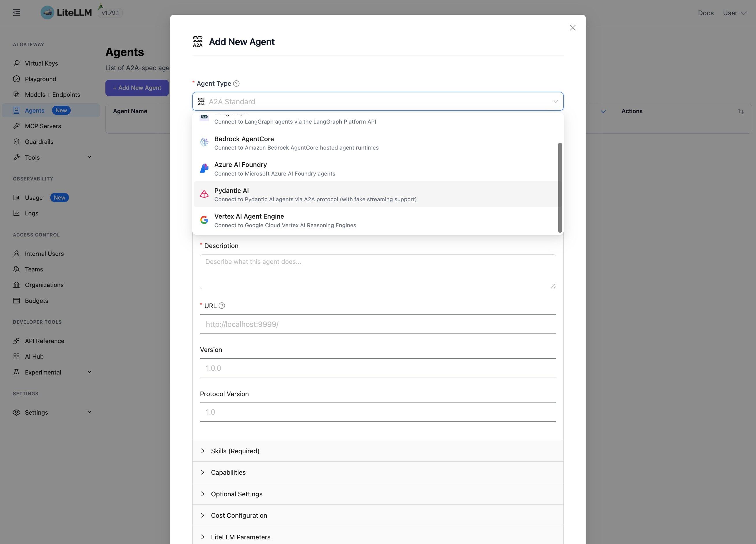Click the URL field help icon
Image resolution: width=756 pixels, height=544 pixels.
coord(222,306)
